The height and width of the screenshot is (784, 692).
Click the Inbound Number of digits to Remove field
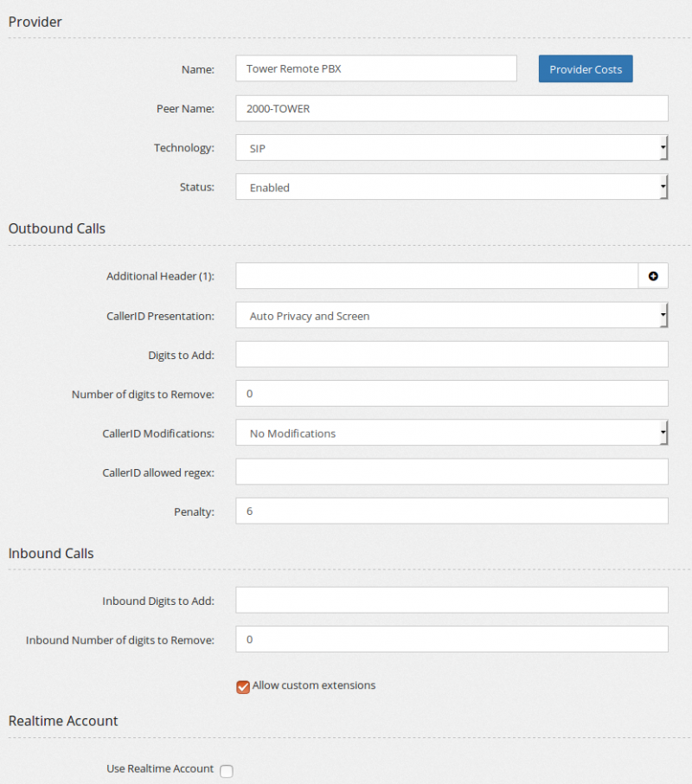pyautogui.click(x=452, y=639)
